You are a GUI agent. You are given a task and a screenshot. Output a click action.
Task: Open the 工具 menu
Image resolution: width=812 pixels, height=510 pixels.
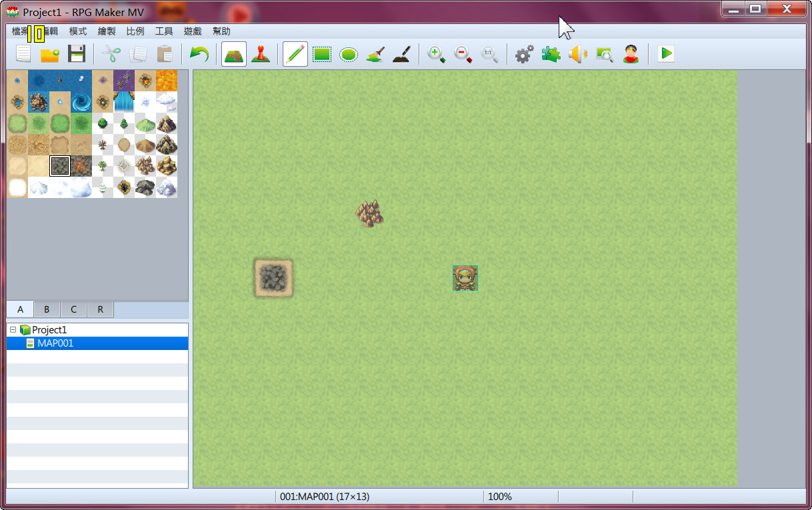(164, 31)
